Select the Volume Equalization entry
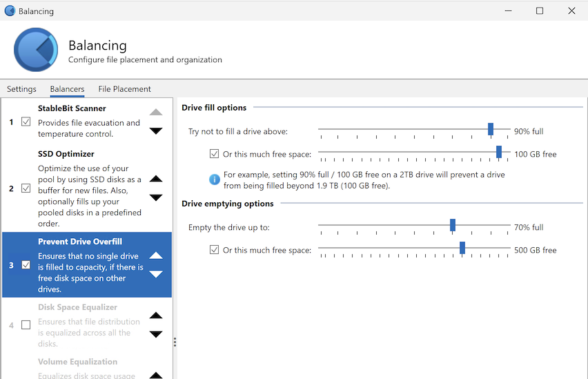The height and width of the screenshot is (379, 588). [87, 367]
